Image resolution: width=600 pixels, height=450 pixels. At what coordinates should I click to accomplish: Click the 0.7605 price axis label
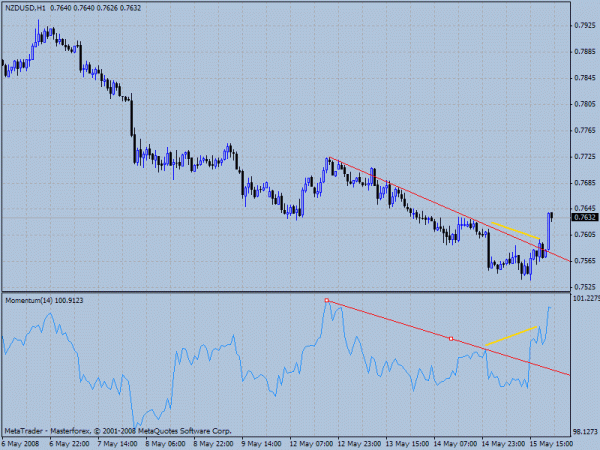585,234
